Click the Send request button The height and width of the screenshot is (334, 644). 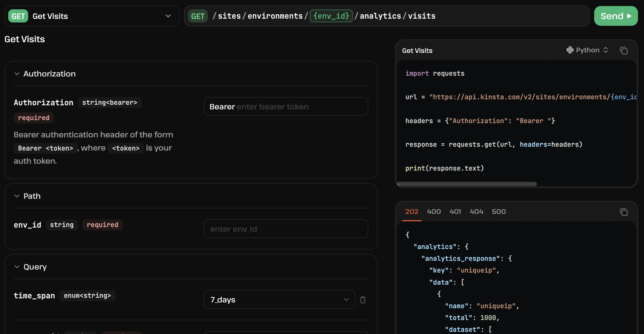(616, 16)
